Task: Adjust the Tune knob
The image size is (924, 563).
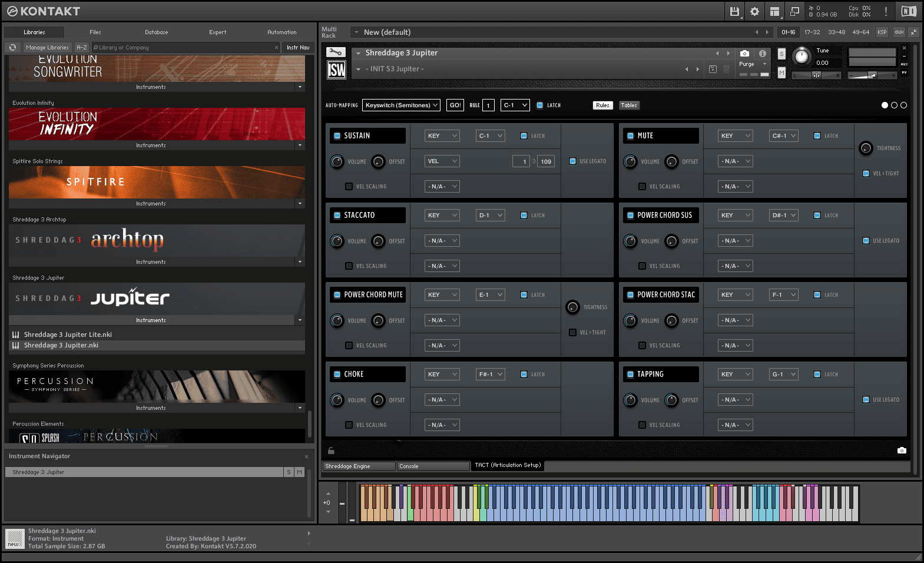Action: coord(801,56)
